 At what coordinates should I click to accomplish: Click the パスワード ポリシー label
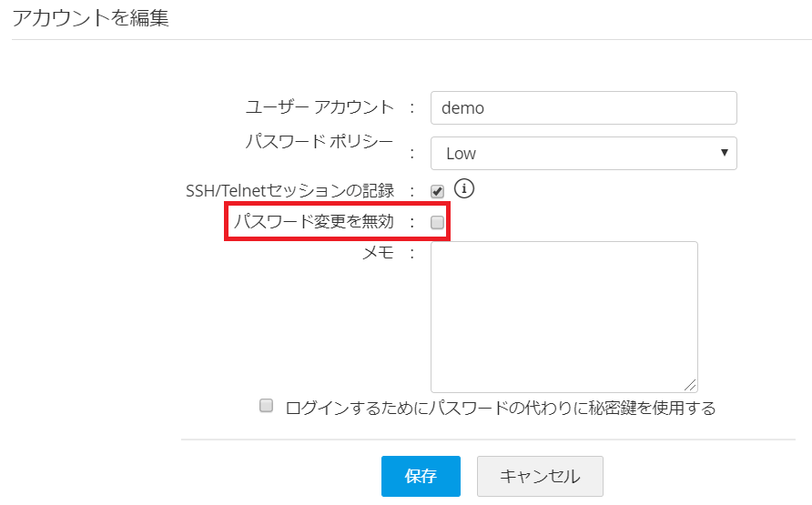320,141
